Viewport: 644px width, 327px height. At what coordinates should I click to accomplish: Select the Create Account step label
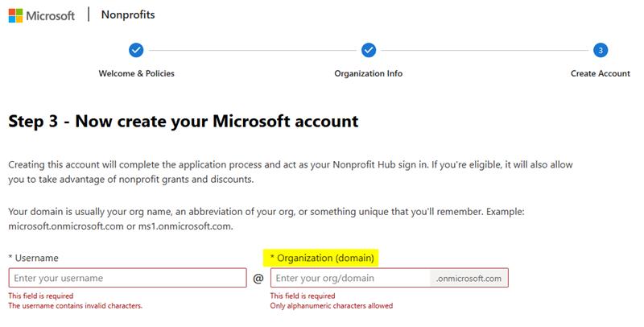click(600, 73)
